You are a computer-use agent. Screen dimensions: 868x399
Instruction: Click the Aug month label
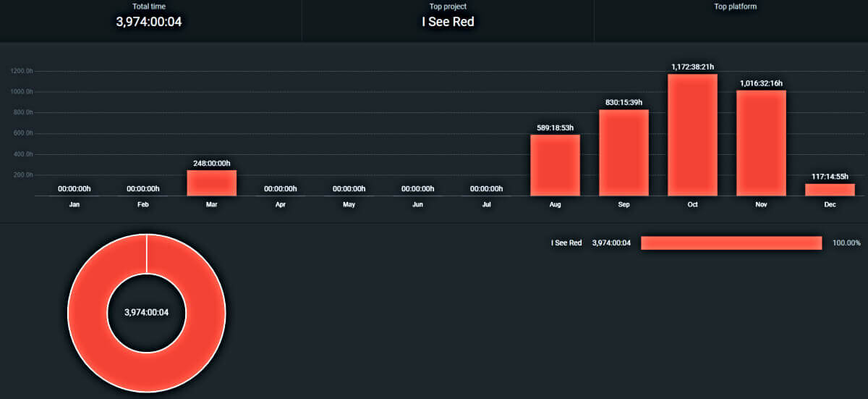coord(556,205)
